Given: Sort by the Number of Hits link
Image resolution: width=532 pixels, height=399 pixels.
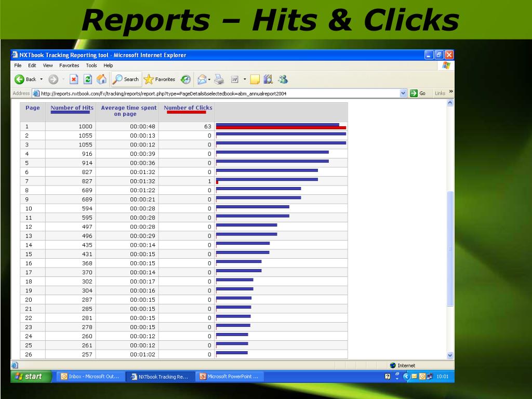Looking at the screenshot, I should pos(72,108).
